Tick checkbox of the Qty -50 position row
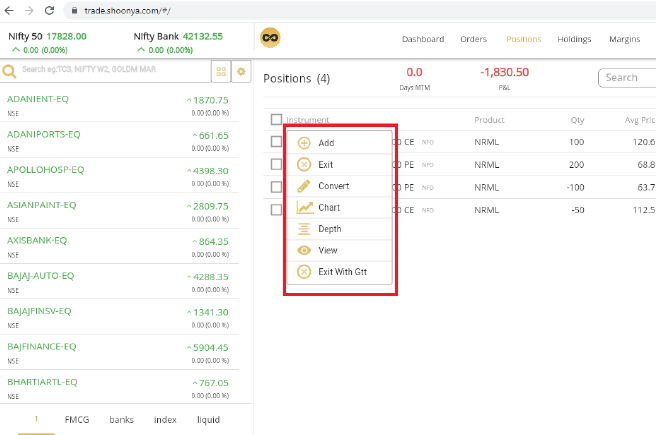This screenshot has height=435, width=656. (276, 210)
